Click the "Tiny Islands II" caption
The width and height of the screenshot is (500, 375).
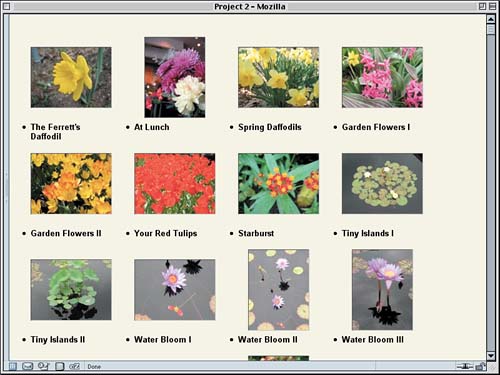pos(58,339)
